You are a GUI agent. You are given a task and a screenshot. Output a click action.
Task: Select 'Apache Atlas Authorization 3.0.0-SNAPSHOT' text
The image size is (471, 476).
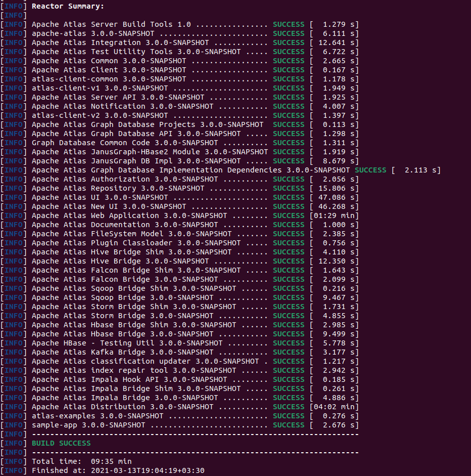[125, 179]
